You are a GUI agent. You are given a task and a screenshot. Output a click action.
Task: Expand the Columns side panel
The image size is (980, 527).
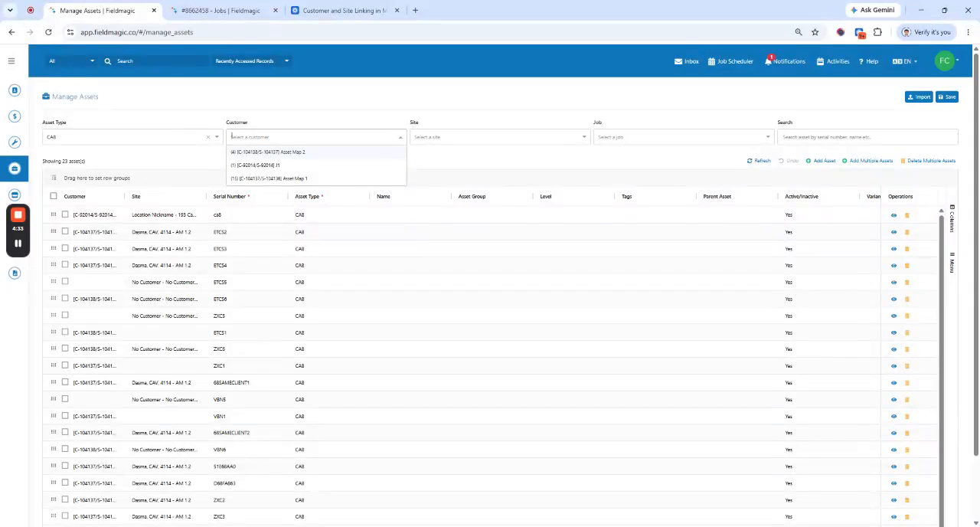pyautogui.click(x=952, y=218)
